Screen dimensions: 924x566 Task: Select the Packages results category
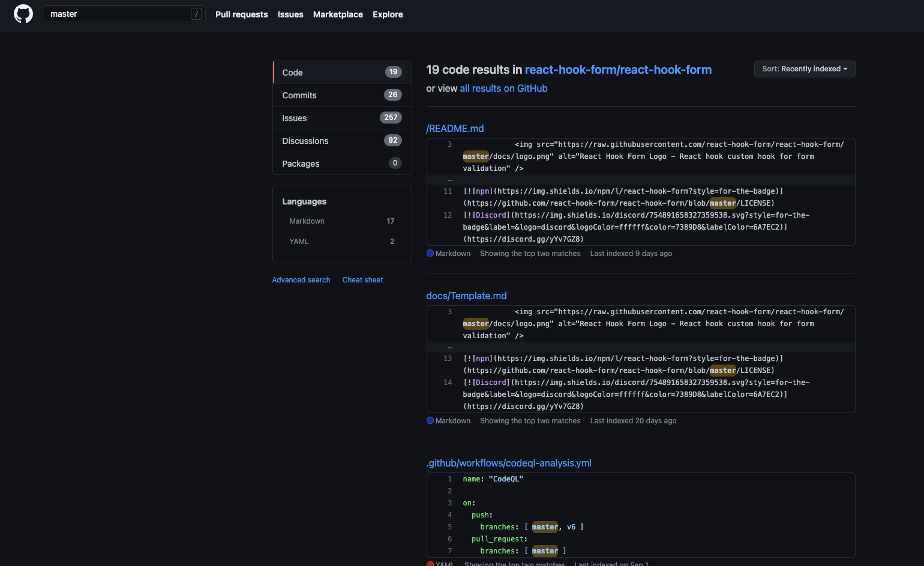point(342,163)
